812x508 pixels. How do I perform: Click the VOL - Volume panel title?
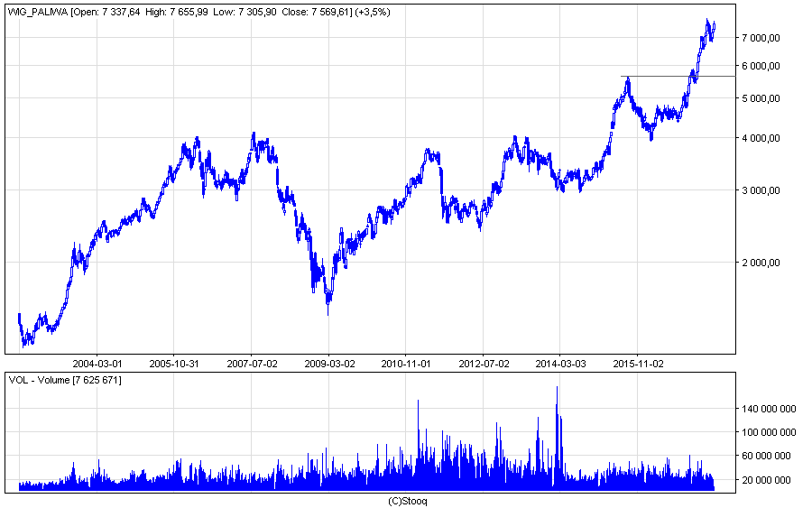[65, 380]
